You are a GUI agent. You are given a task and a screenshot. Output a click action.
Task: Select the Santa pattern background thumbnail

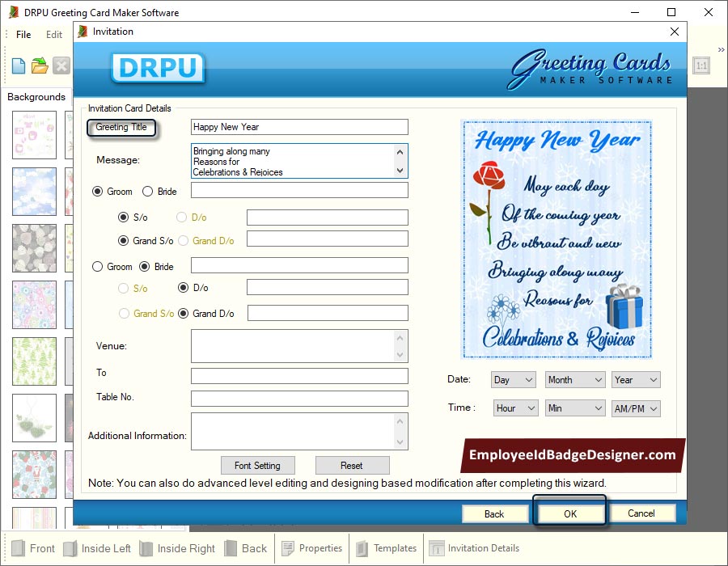tap(34, 475)
